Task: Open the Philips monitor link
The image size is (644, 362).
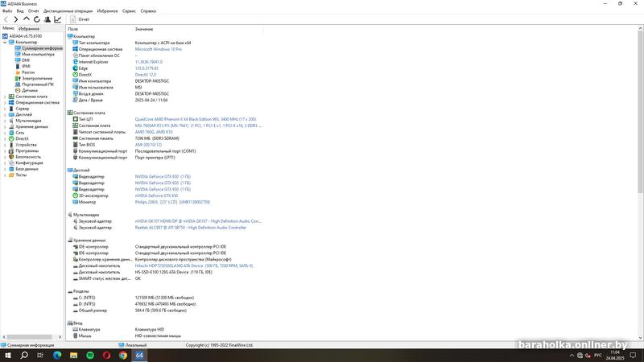Action: click(172, 202)
